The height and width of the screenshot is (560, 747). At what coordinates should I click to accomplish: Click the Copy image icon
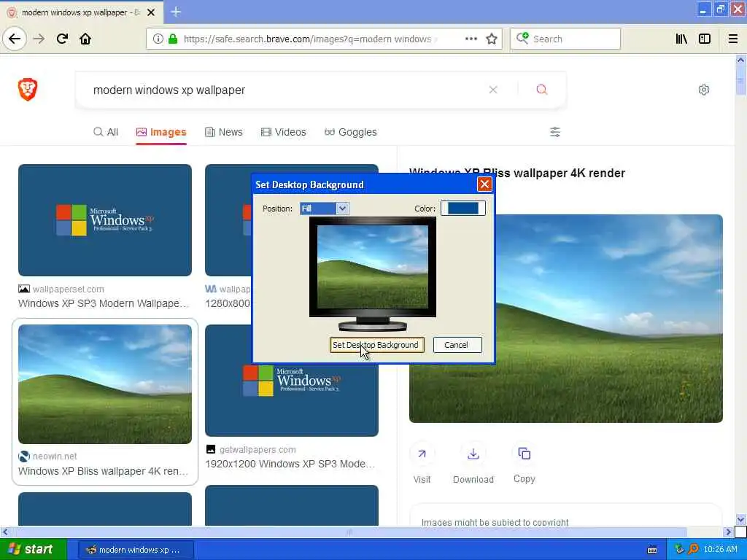[x=524, y=454]
